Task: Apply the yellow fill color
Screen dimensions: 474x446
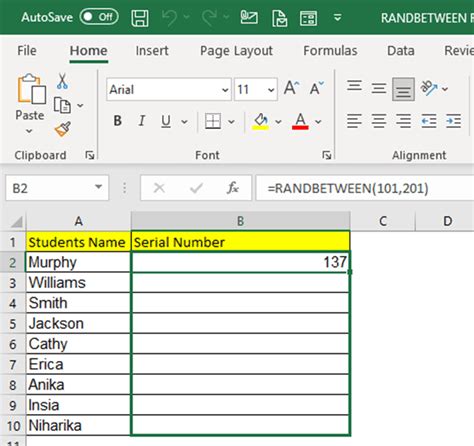Action: pos(261,121)
